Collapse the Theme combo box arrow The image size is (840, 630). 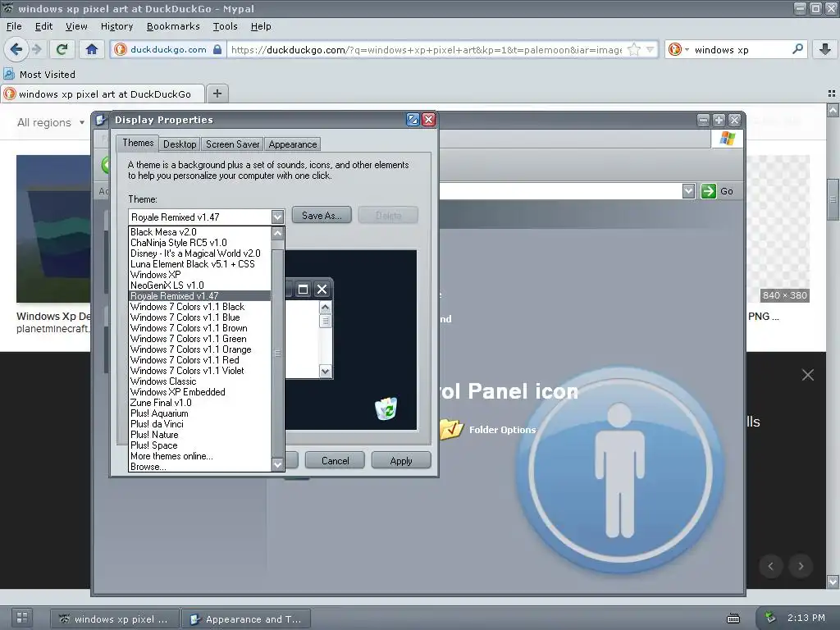277,217
